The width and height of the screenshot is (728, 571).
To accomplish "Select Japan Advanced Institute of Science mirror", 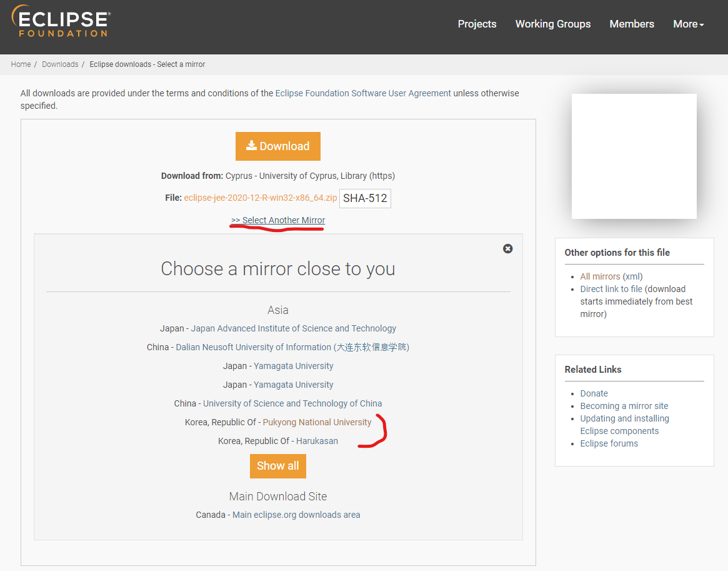I will (294, 328).
